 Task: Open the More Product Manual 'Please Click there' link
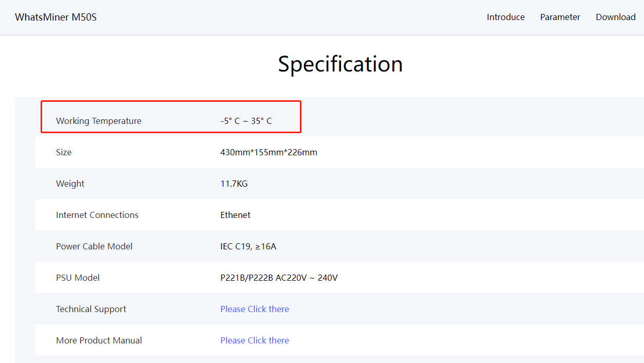pyautogui.click(x=254, y=340)
